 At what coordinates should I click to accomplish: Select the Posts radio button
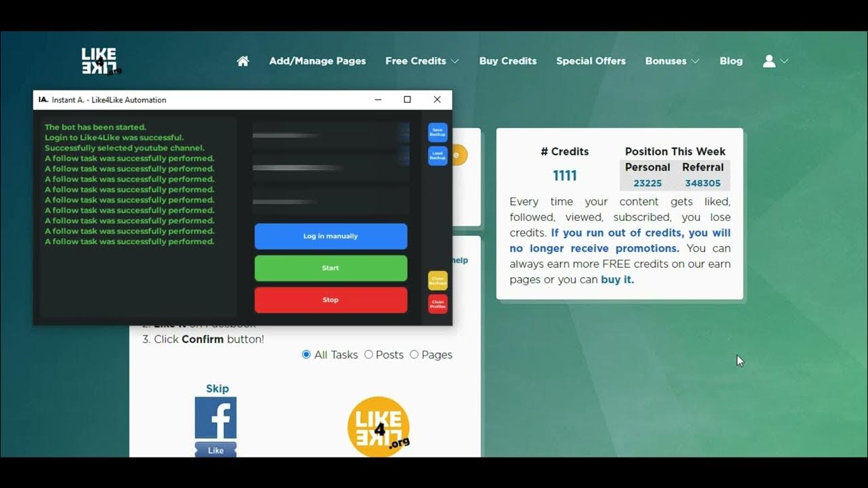pyautogui.click(x=368, y=354)
